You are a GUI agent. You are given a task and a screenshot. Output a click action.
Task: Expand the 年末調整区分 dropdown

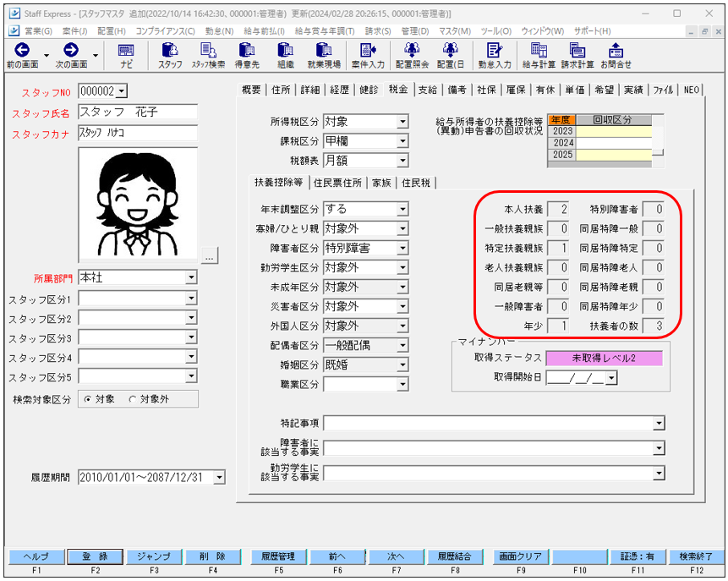402,210
